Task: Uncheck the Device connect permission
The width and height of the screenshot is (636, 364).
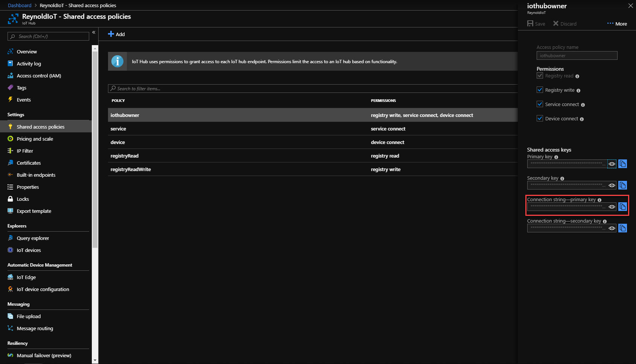Action: [540, 118]
